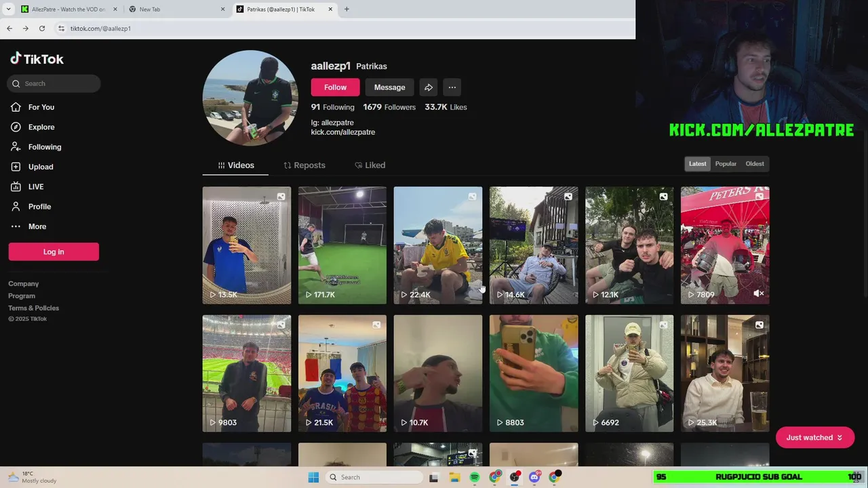Follow the aallezp1 account
868x488 pixels.
pos(335,87)
